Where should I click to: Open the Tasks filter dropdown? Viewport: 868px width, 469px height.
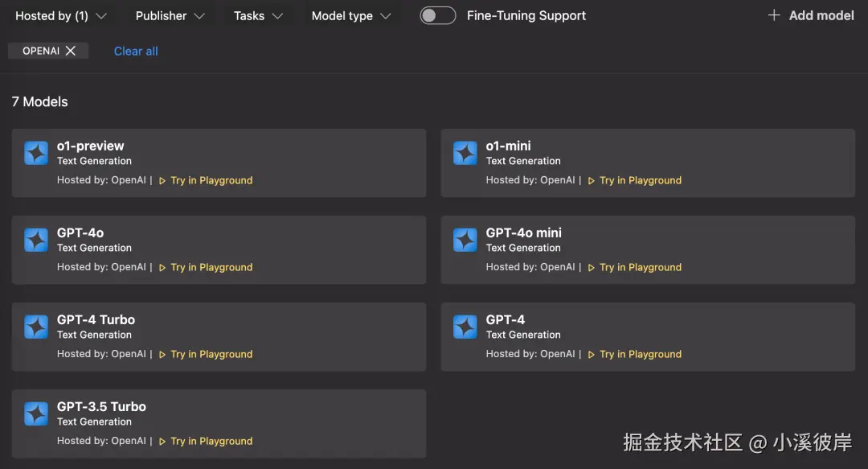click(258, 15)
